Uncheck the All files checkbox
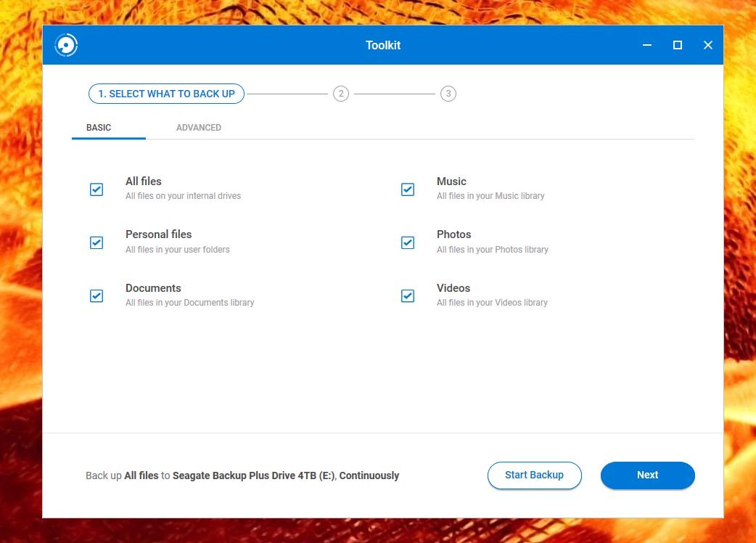 pos(96,189)
